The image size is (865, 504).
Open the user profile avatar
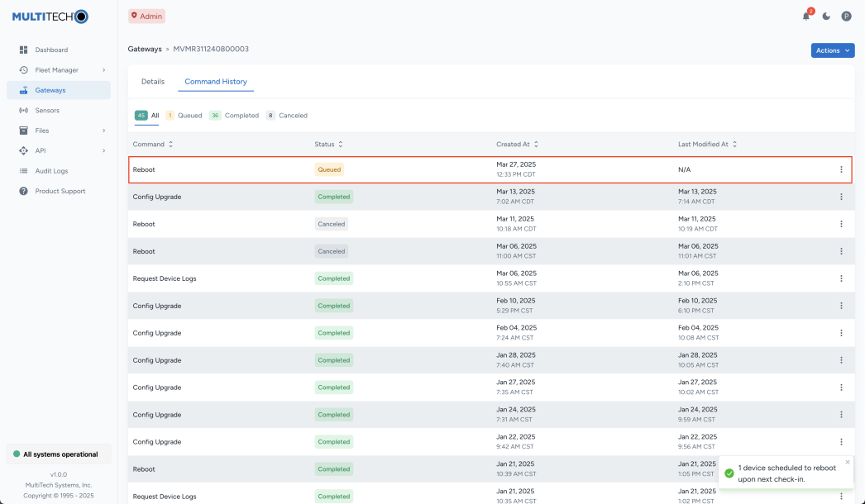[x=846, y=17]
